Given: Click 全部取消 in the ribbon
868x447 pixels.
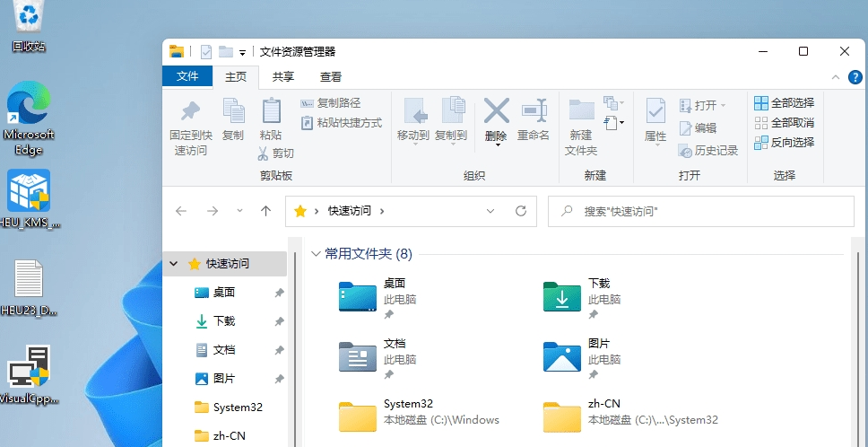Looking at the screenshot, I should pos(785,122).
